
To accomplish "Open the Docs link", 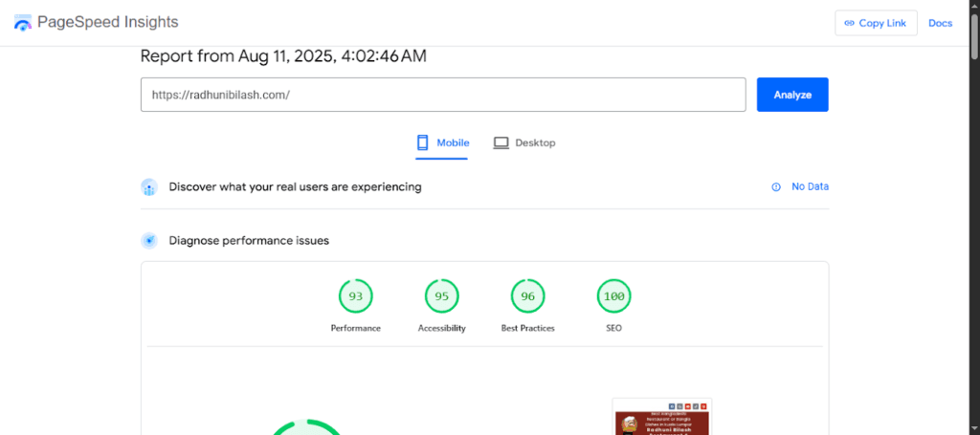I will (940, 23).
